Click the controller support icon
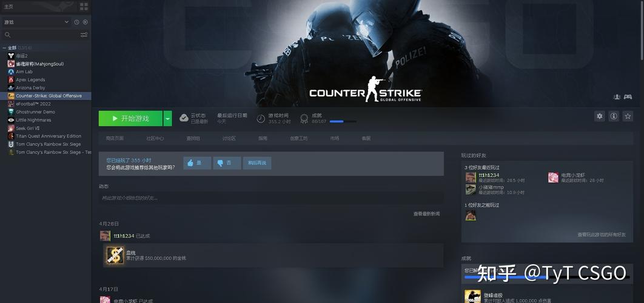 [x=628, y=97]
